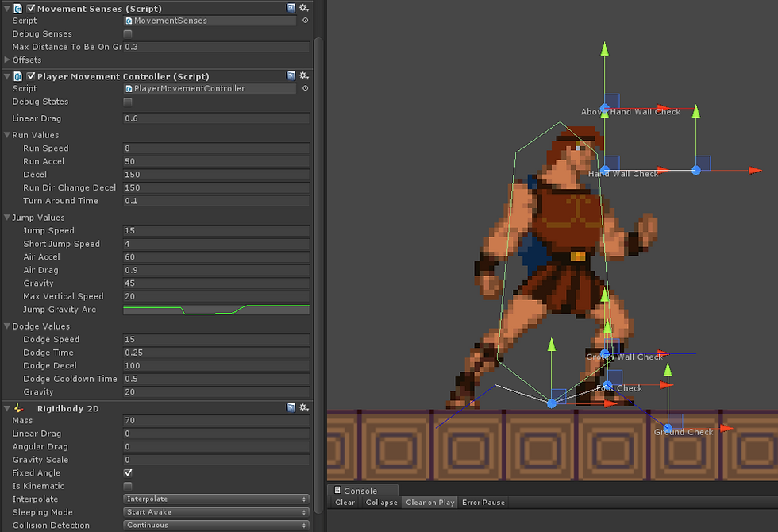Viewport: 778px width, 532px height.
Task: Click the Player Movement Controller script icon
Action: pos(17,76)
